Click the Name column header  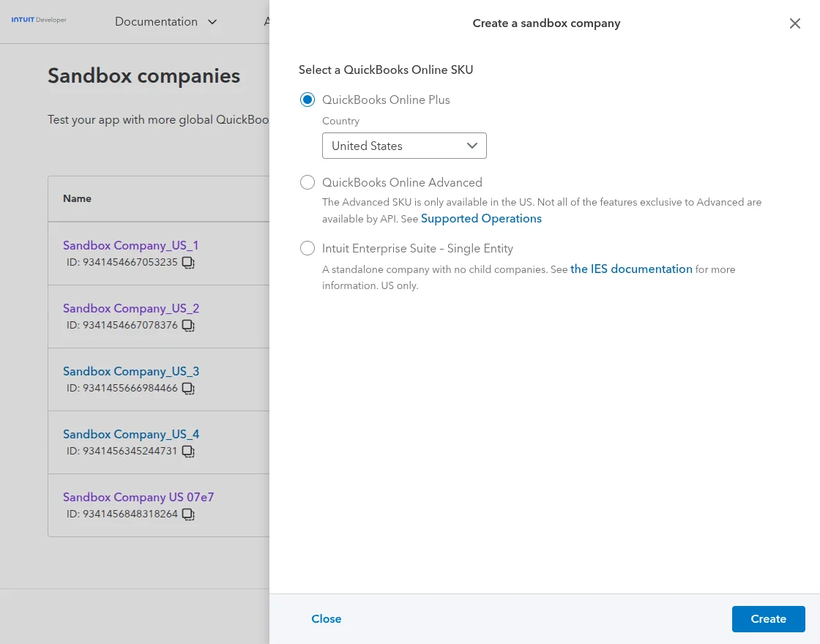[x=78, y=198]
